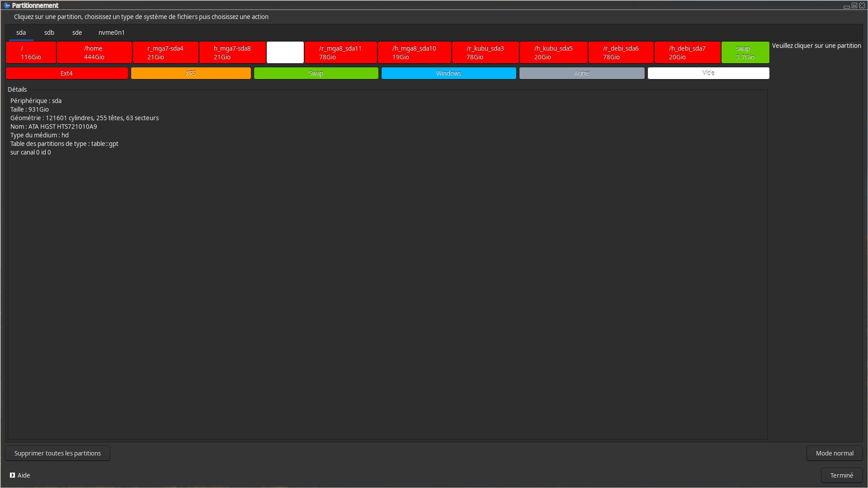Click the Aide arrow icon
Viewport: 868px width, 488px height.
pos(13,475)
